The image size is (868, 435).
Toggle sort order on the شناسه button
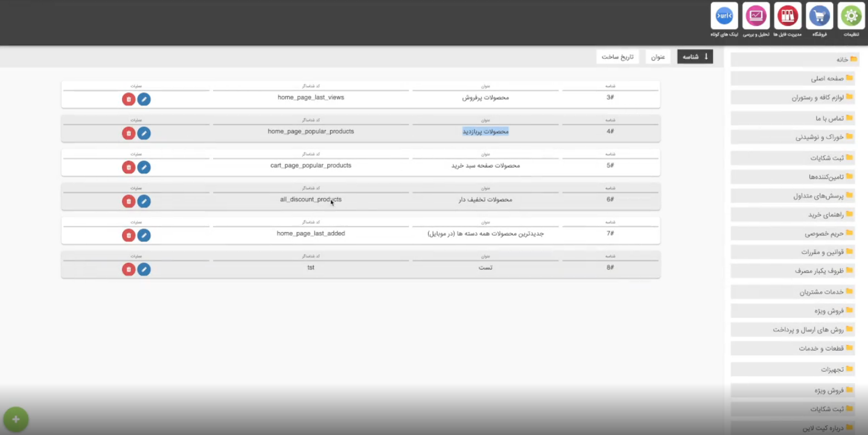click(x=695, y=56)
